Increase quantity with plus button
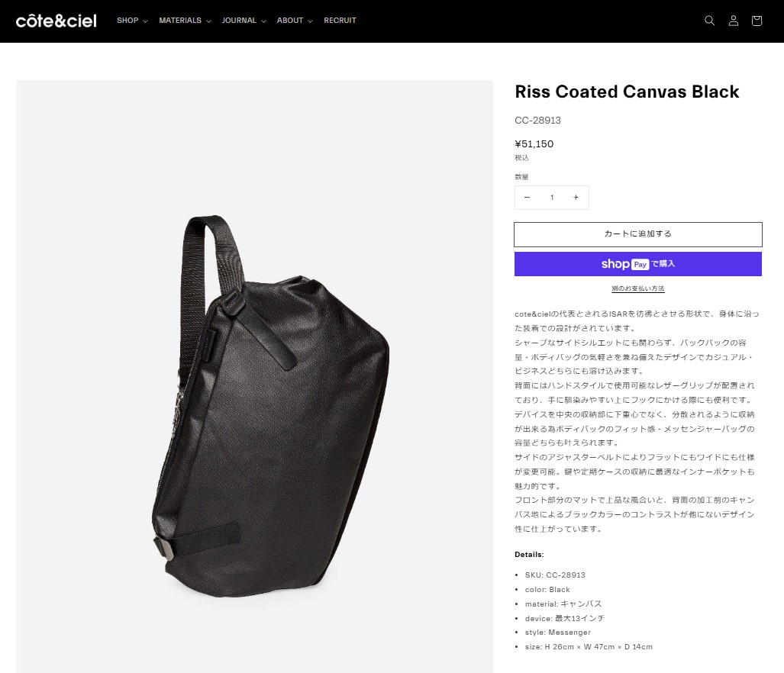This screenshot has height=673, width=784. click(576, 198)
